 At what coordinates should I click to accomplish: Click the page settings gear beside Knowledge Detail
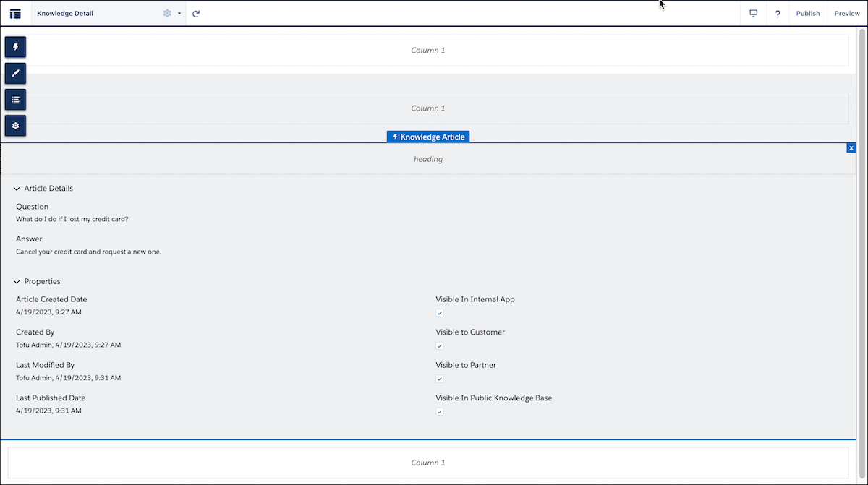pos(167,14)
